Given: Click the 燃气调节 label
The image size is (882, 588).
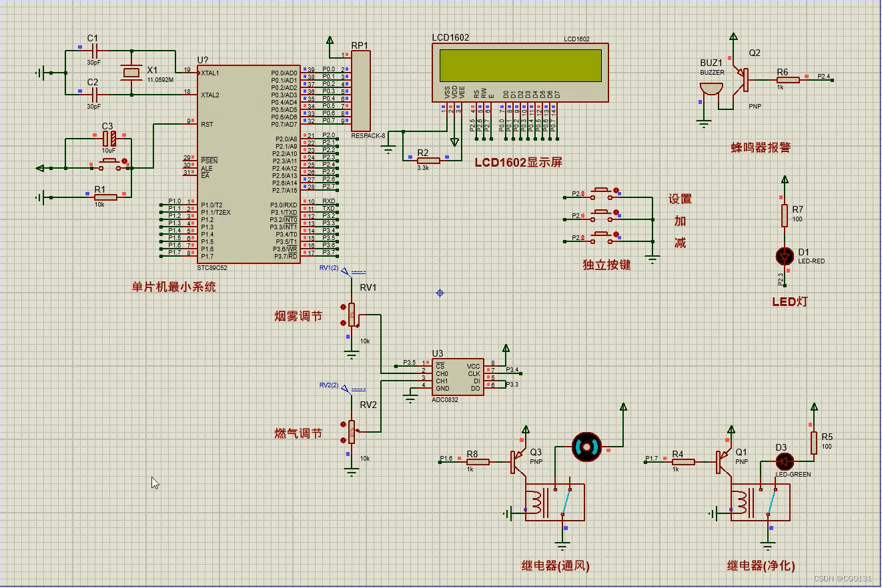Looking at the screenshot, I should click(x=298, y=433).
